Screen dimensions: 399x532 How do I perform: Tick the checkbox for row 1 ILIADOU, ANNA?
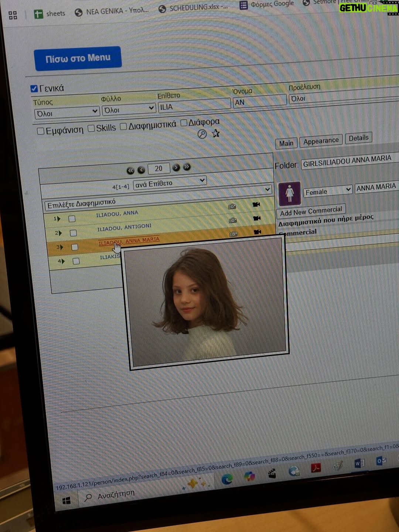pos(72,219)
